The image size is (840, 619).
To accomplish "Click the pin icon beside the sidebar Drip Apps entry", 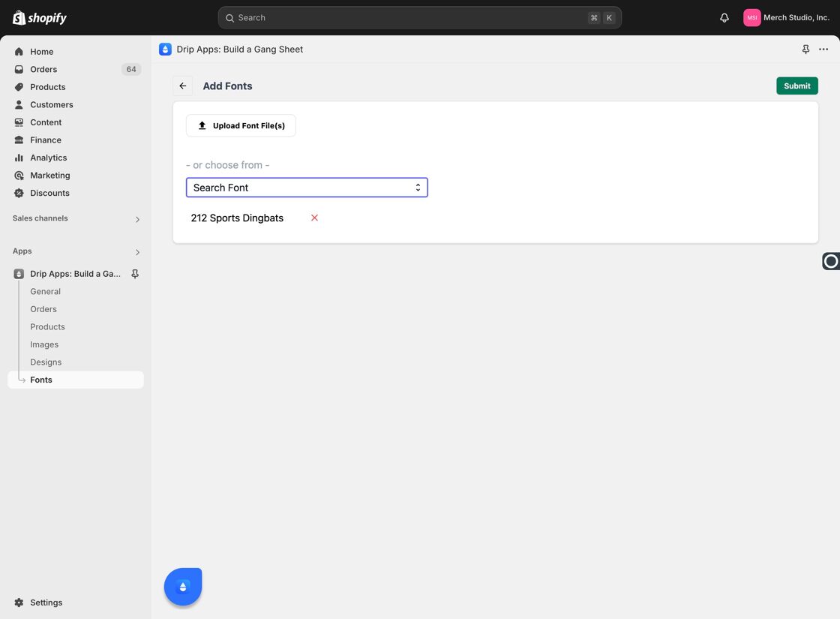I will 135,274.
